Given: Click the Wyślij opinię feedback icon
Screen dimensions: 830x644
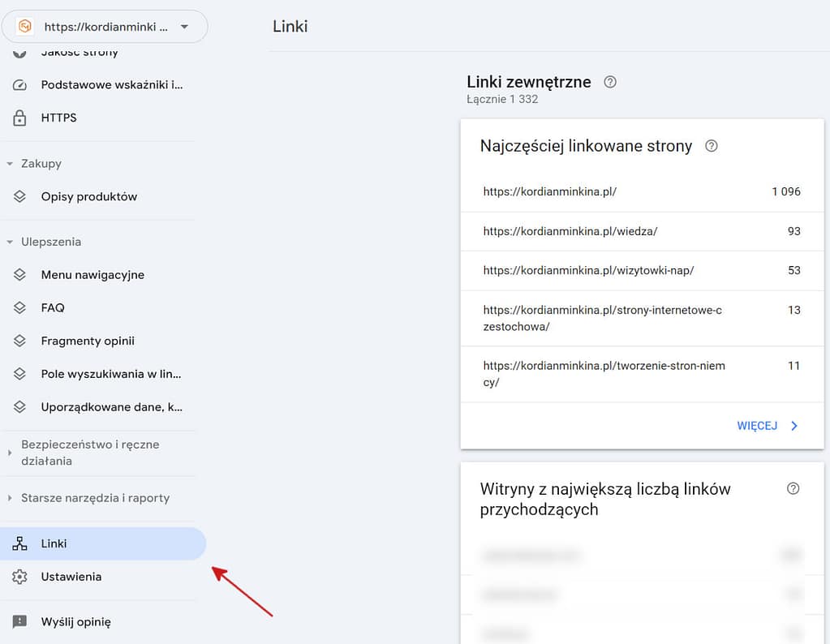Looking at the screenshot, I should (x=19, y=621).
